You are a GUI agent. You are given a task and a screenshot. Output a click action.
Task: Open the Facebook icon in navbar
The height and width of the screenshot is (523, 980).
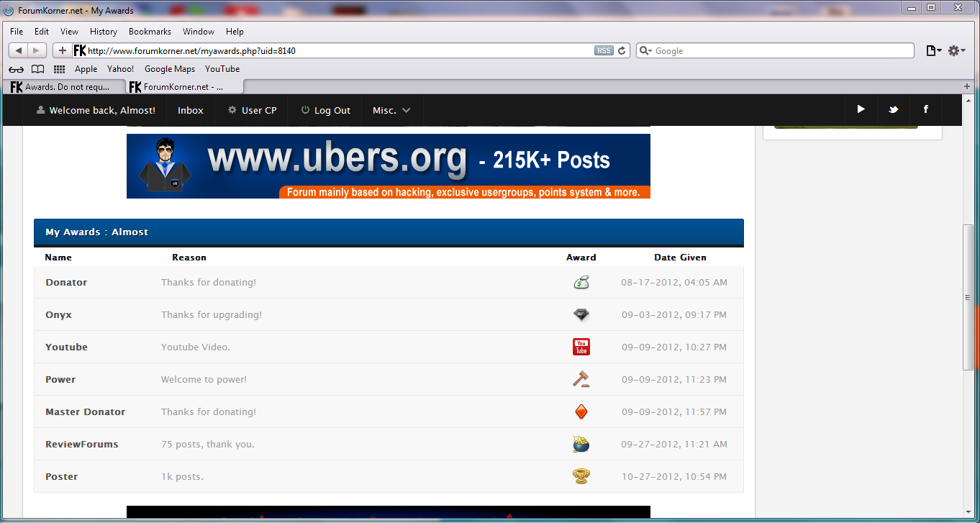(x=925, y=109)
